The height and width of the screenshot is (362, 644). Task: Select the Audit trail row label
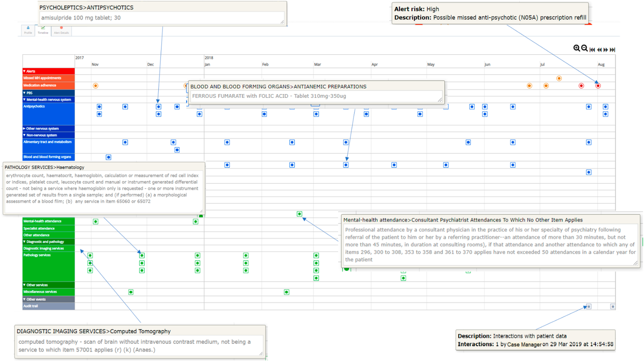48,306
